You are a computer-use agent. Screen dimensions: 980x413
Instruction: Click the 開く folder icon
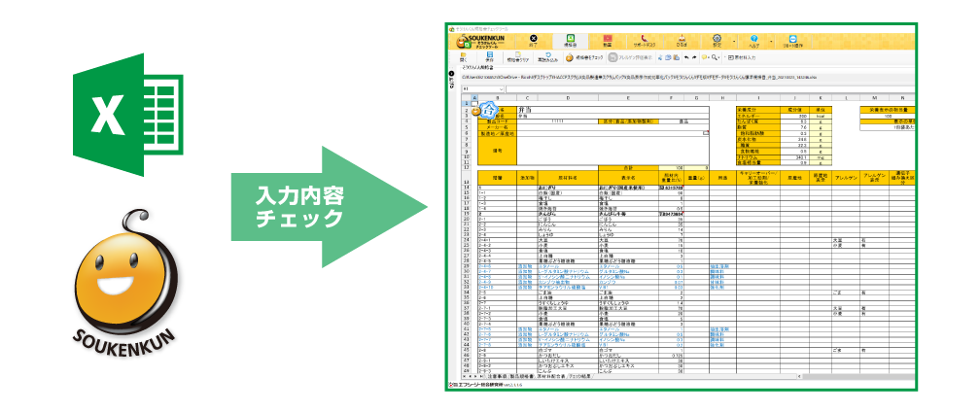coord(463,57)
